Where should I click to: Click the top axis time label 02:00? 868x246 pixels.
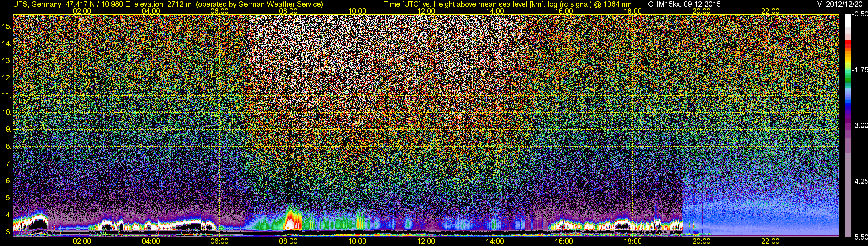(x=82, y=11)
